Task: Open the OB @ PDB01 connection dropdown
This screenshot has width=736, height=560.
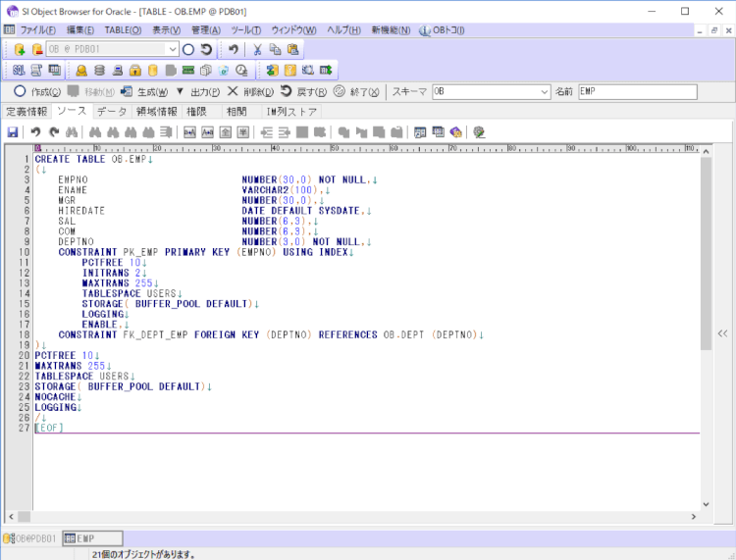Action: (x=173, y=49)
